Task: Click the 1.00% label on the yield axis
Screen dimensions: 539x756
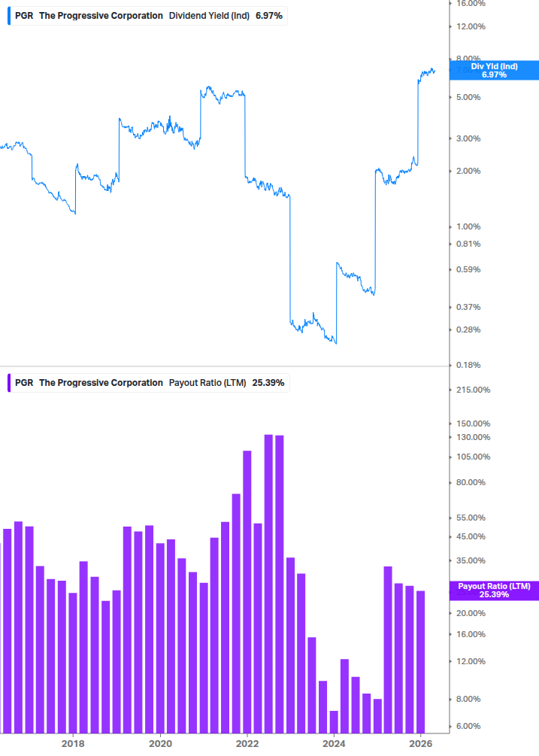Action: click(468, 226)
